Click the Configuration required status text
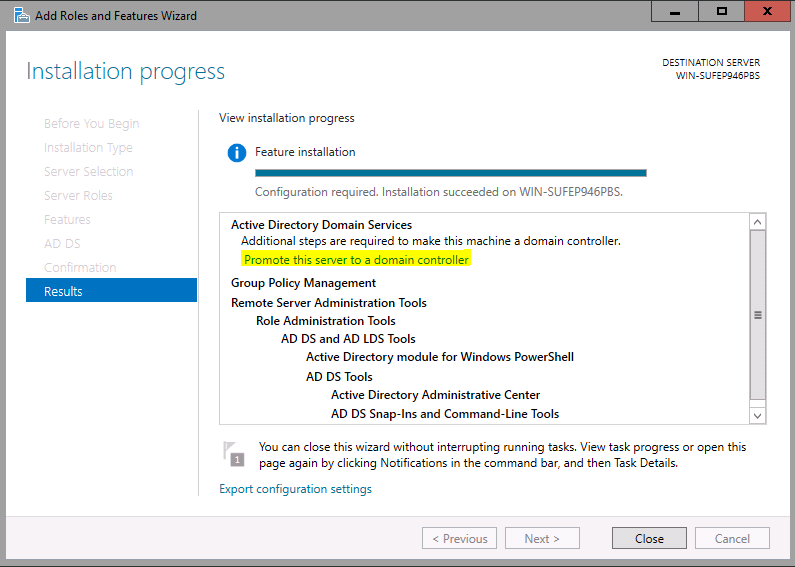Image resolution: width=795 pixels, height=567 pixels. point(439,192)
